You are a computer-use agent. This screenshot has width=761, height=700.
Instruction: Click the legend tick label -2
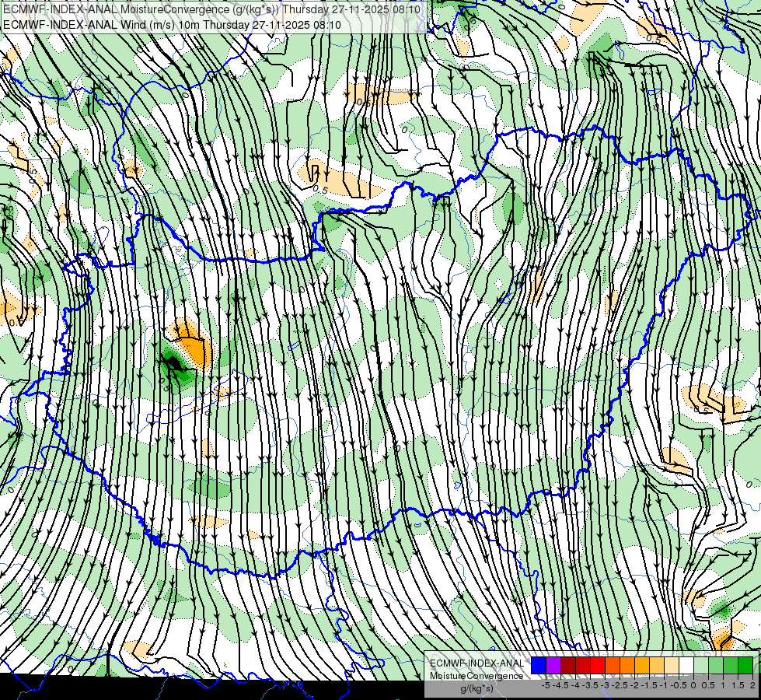point(634,685)
